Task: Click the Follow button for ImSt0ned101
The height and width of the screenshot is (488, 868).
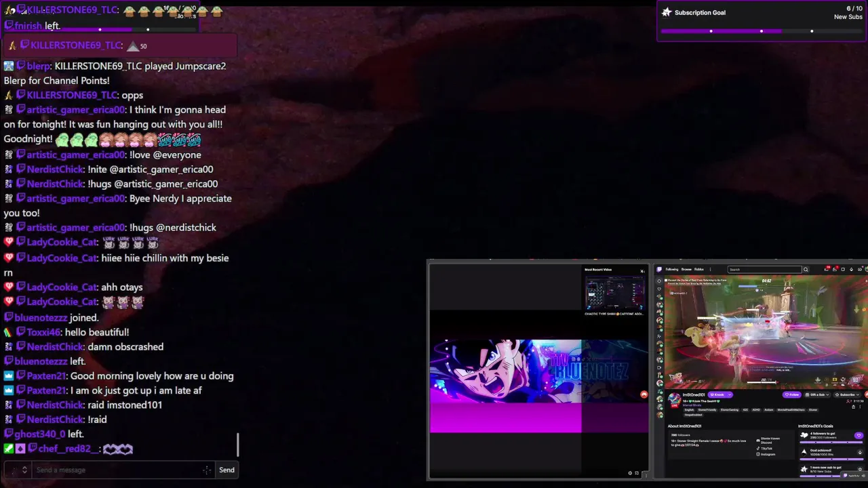Action: (792, 394)
